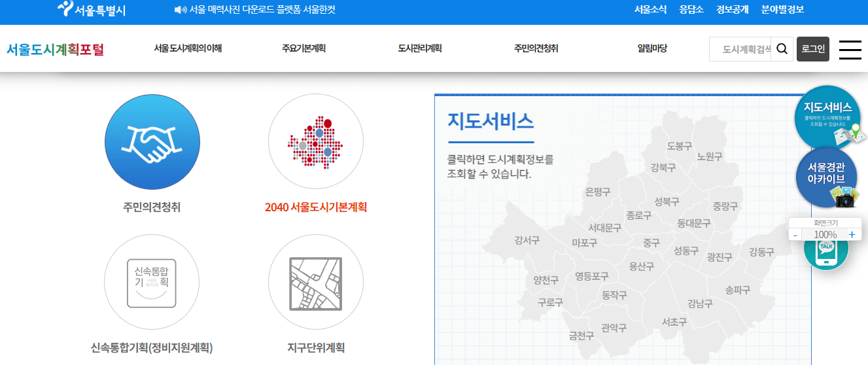The height and width of the screenshot is (365, 868).
Task: Click the 서울도시계획포털 site logo
Action: click(56, 49)
